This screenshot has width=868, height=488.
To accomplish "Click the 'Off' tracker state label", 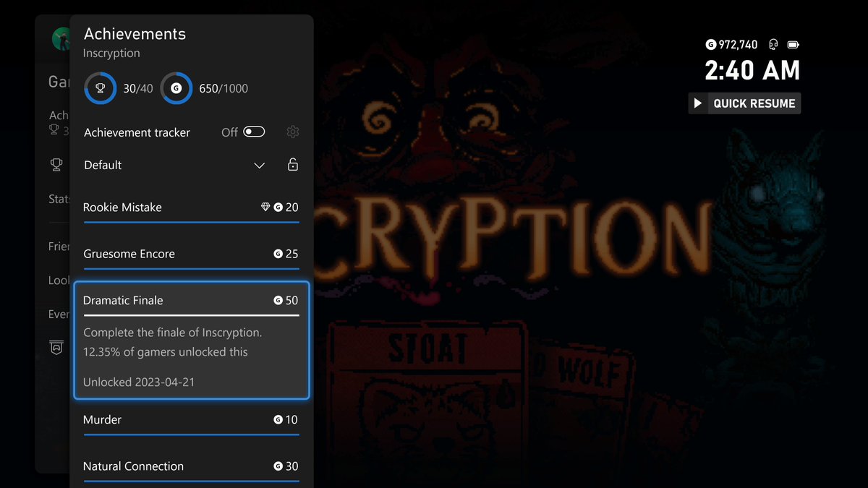I will tap(229, 132).
